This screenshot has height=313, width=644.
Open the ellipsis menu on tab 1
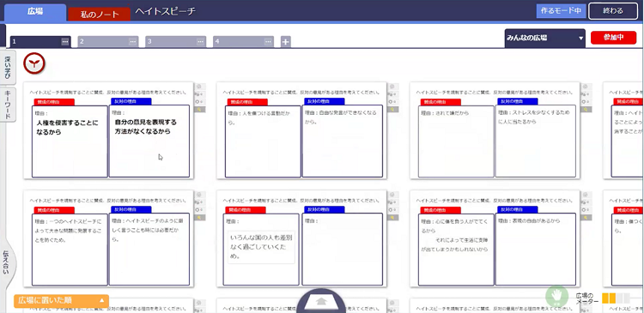point(65,41)
